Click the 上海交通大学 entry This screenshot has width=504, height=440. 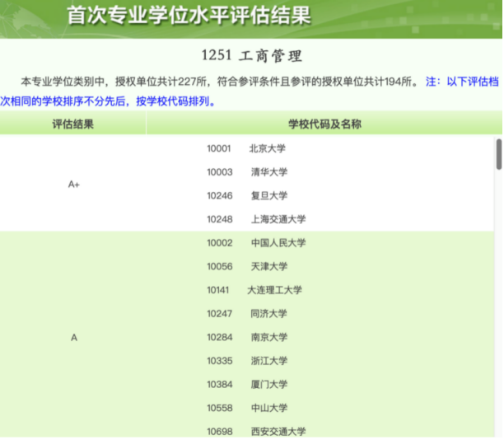[x=278, y=219]
